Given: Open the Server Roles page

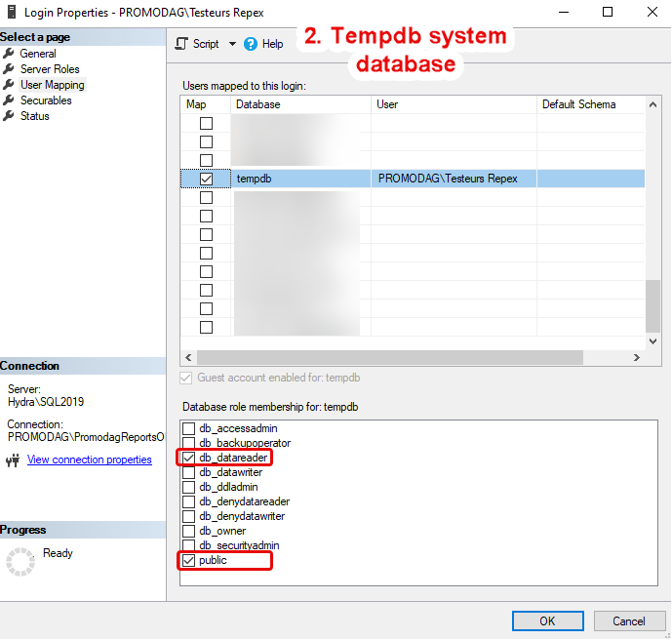Looking at the screenshot, I should pyautogui.click(x=50, y=69).
